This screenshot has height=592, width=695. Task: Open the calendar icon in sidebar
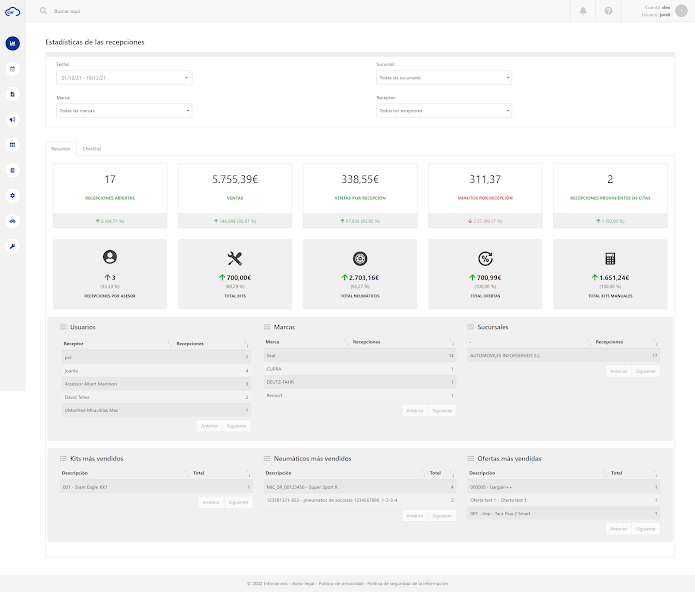[x=13, y=69]
